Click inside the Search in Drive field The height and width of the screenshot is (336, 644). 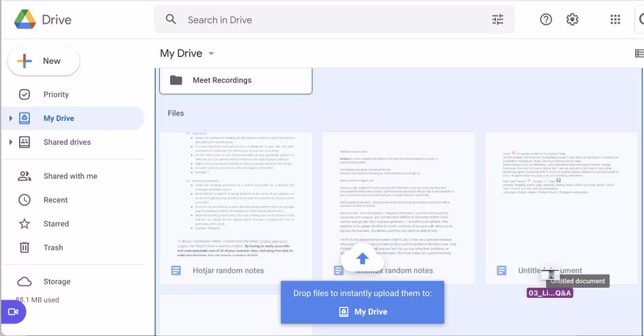point(334,19)
